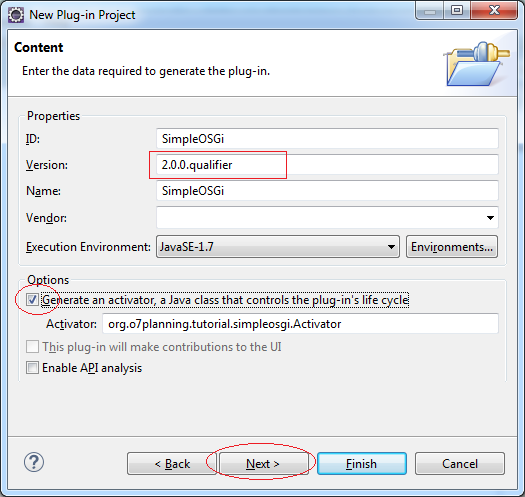Minimize the New Plug-in Project window
The image size is (525, 497).
point(430,11)
